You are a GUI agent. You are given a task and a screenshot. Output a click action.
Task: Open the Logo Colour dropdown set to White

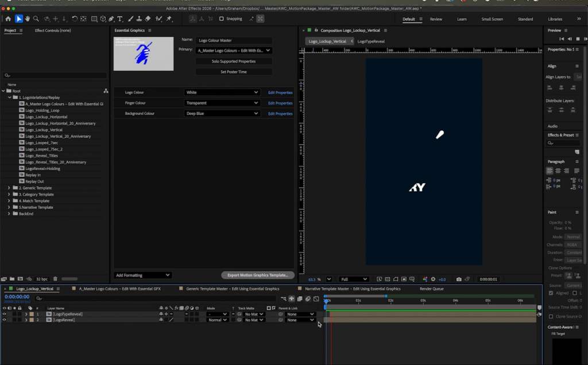tap(222, 92)
